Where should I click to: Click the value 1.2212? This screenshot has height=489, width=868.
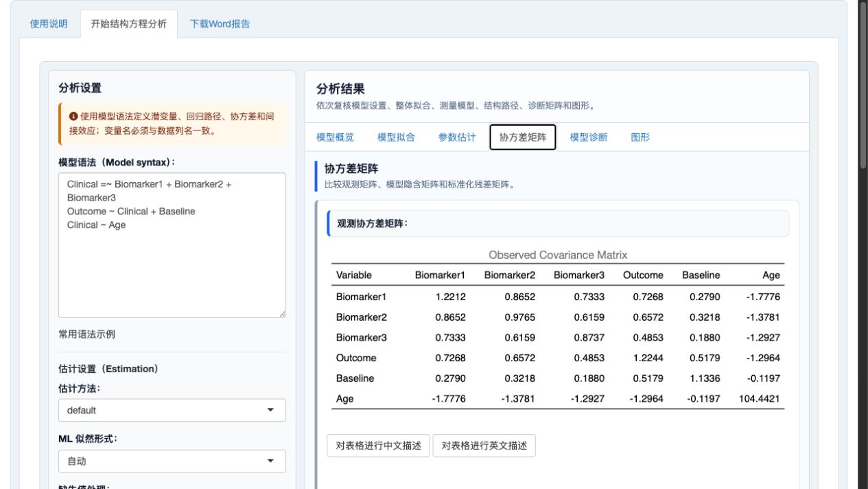tap(451, 297)
